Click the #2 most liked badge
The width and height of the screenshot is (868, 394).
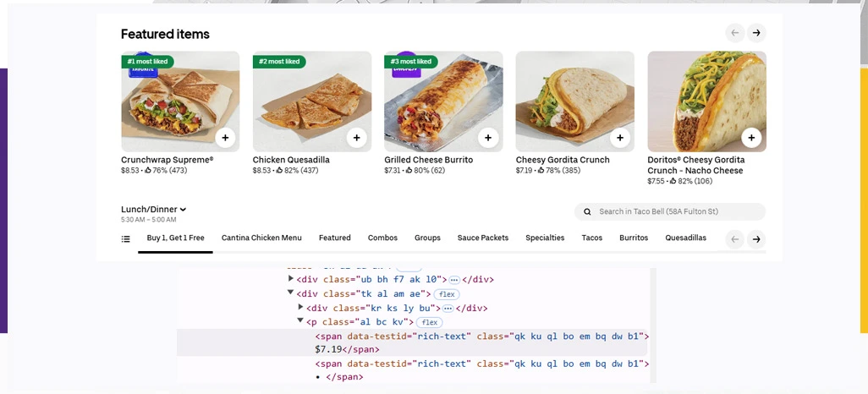tap(279, 62)
